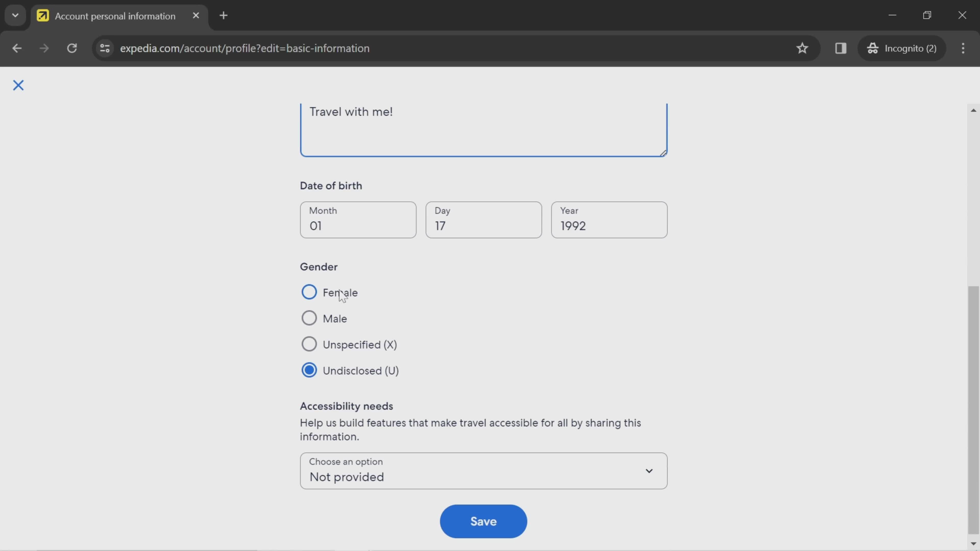
Task: Select the Female gender radio button
Action: coord(309,292)
